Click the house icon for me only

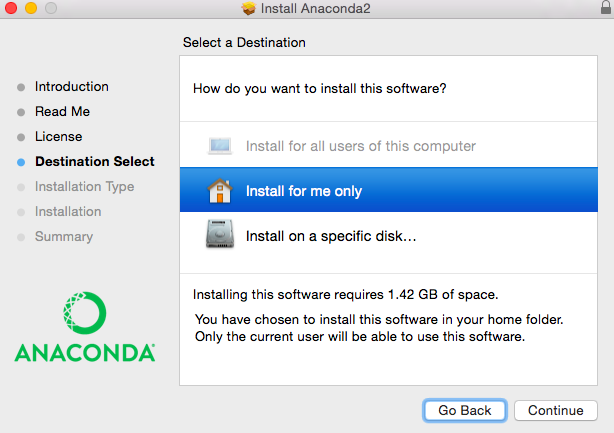click(x=220, y=191)
